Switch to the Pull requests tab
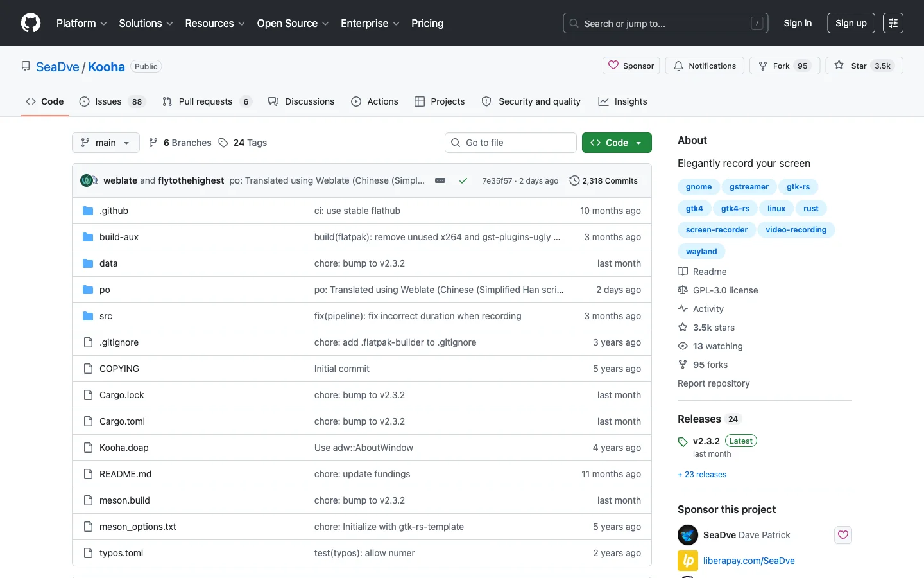 coord(207,101)
